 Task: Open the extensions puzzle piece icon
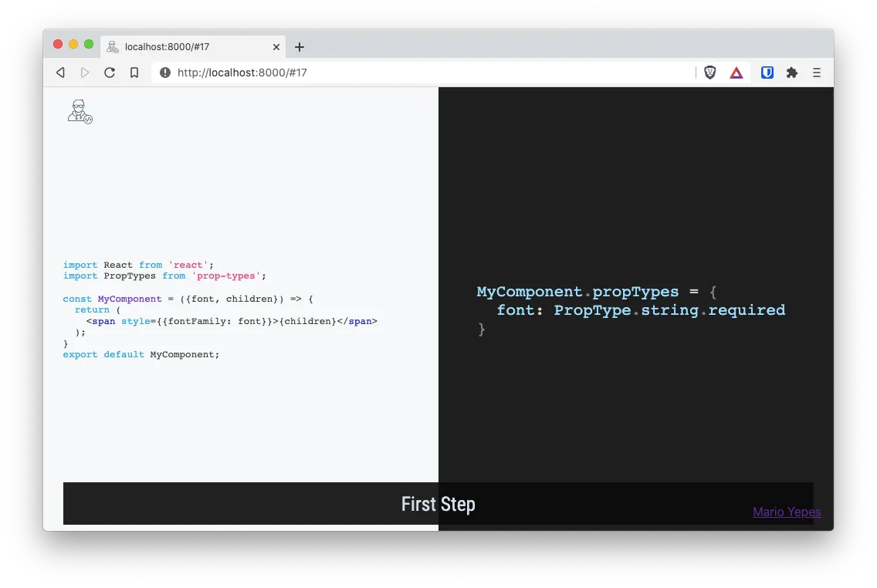791,73
